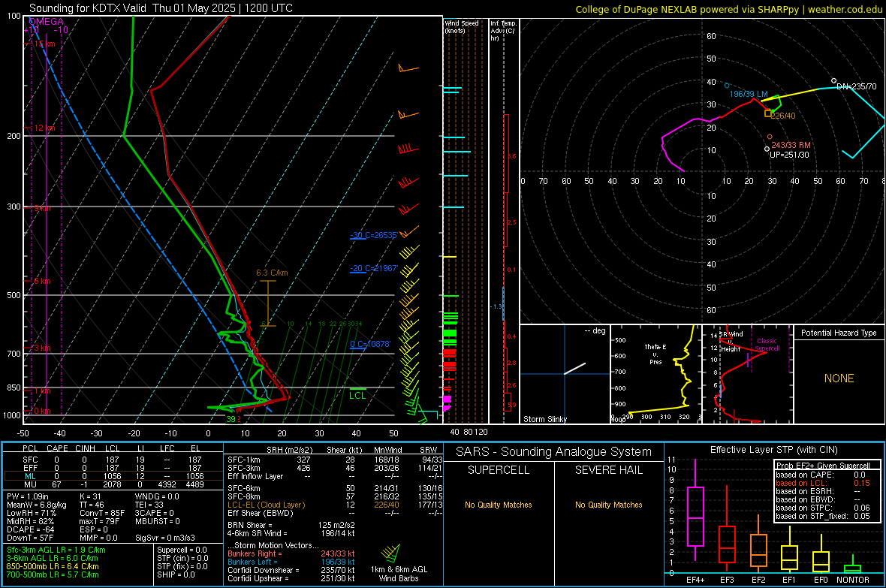This screenshot has height=588, width=886.
Task: Select the magenta OMEGA label
Action: click(46, 22)
